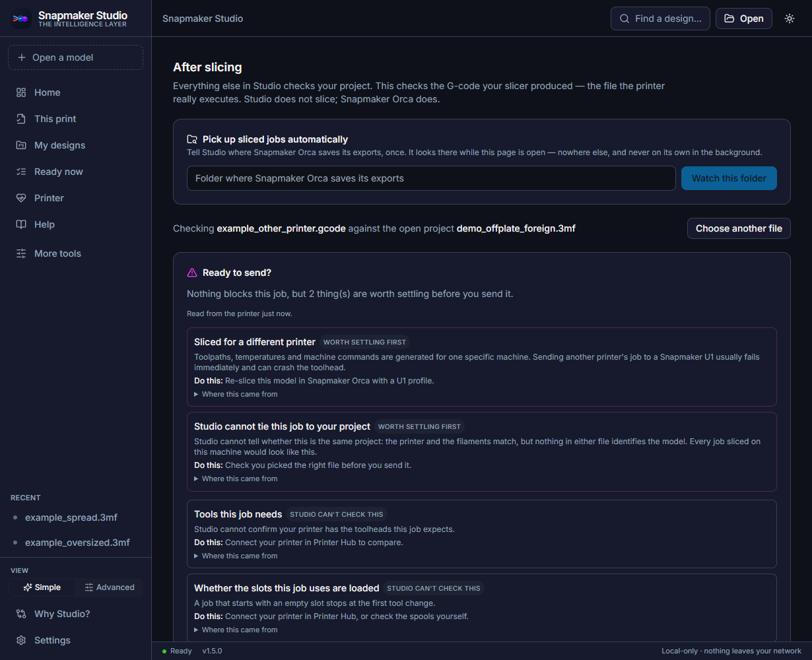Click the Orca exports folder path field

431,178
